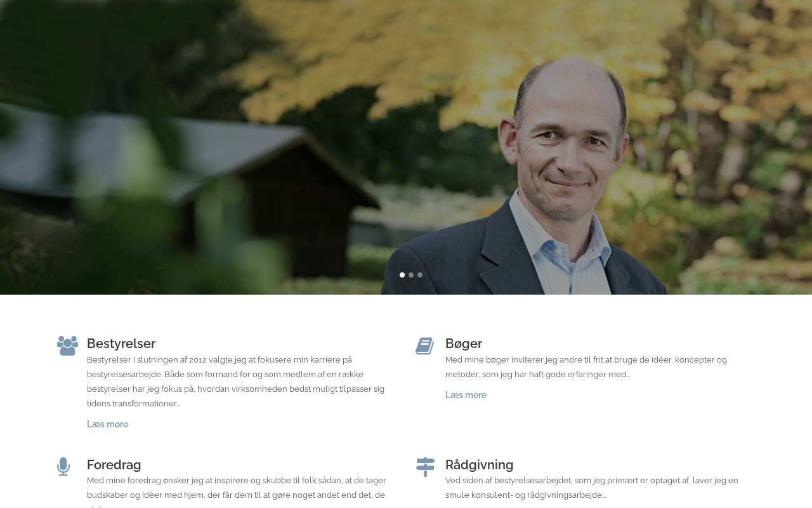The height and width of the screenshot is (508, 812).
Task: Click the Foredrag microphone icon
Action: 63,467
